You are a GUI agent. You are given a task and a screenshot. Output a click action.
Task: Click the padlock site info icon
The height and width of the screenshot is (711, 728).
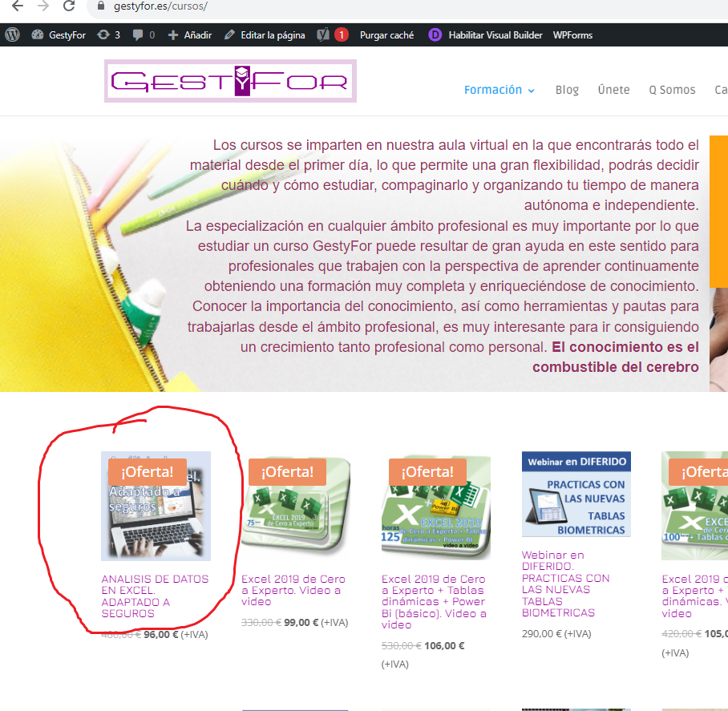pos(101,6)
